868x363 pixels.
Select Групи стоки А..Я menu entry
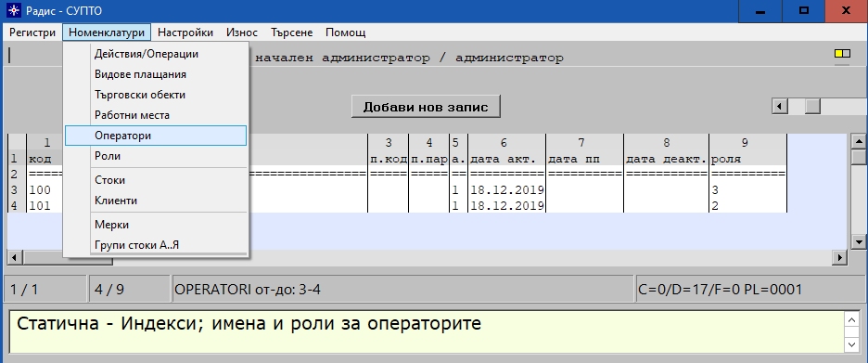[156, 245]
